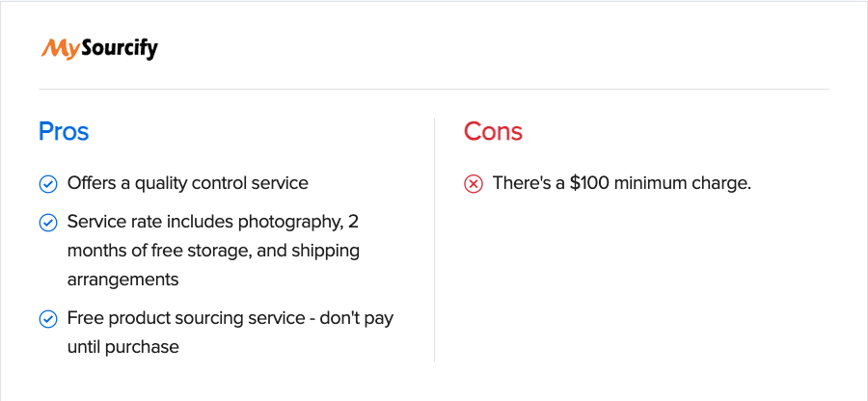Click the word 'arrangements'

point(122,280)
